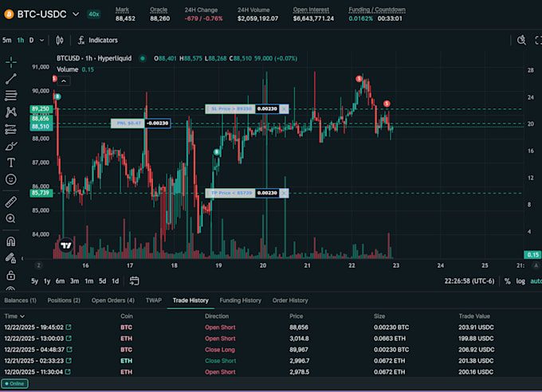Cancel the TP Price order line
The height and width of the screenshot is (392, 542).
coord(284,193)
